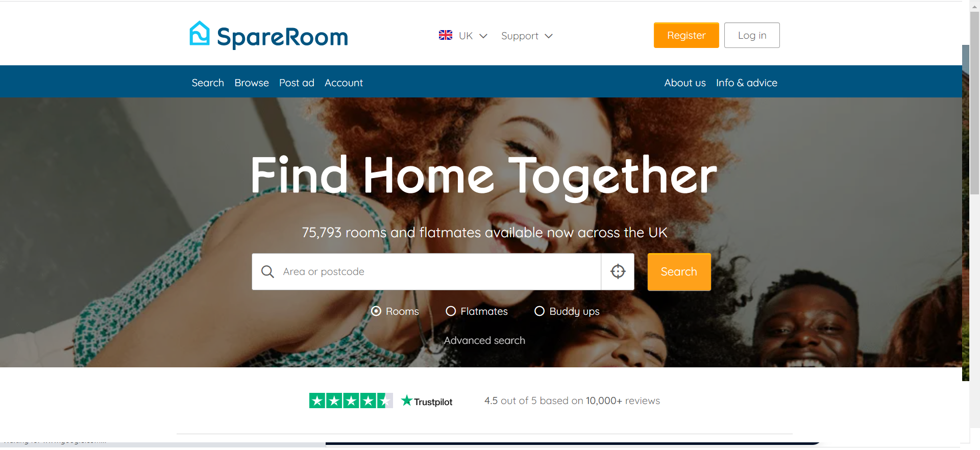Click the Trustpilot logo star
Viewport: 980px width, 450px height.
406,401
